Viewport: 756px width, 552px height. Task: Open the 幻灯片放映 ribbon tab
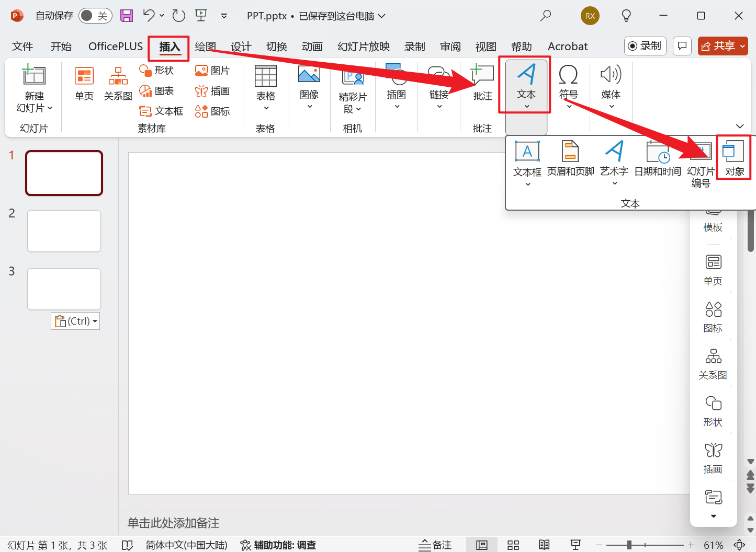363,46
